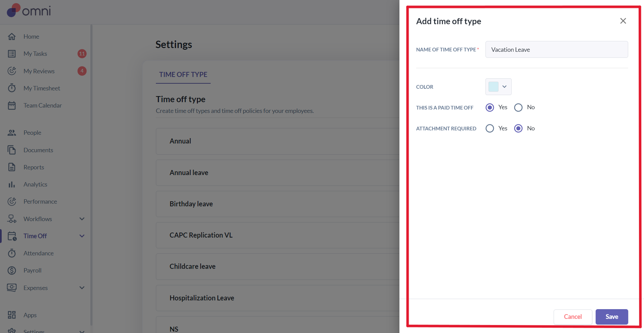This screenshot has height=333, width=644.
Task: Click the Reports file icon
Action: (x=12, y=167)
